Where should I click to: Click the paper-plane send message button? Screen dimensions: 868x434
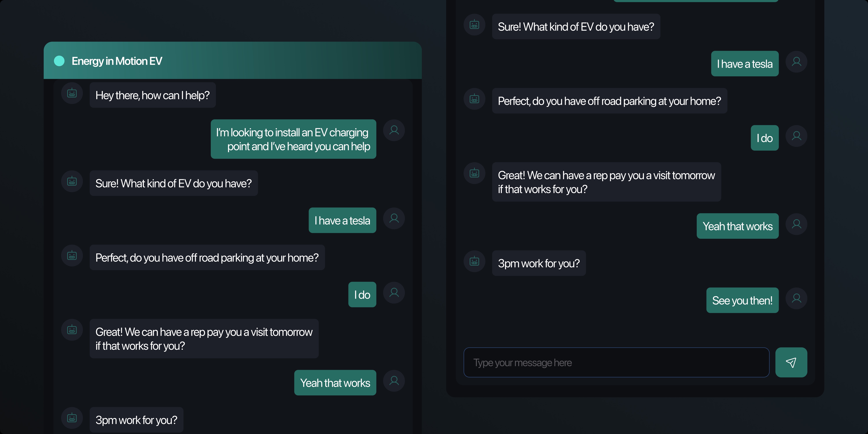[x=791, y=362]
